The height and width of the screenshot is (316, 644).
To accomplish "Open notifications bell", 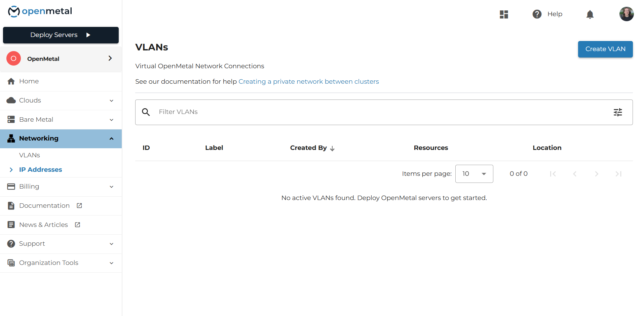I will coord(590,14).
